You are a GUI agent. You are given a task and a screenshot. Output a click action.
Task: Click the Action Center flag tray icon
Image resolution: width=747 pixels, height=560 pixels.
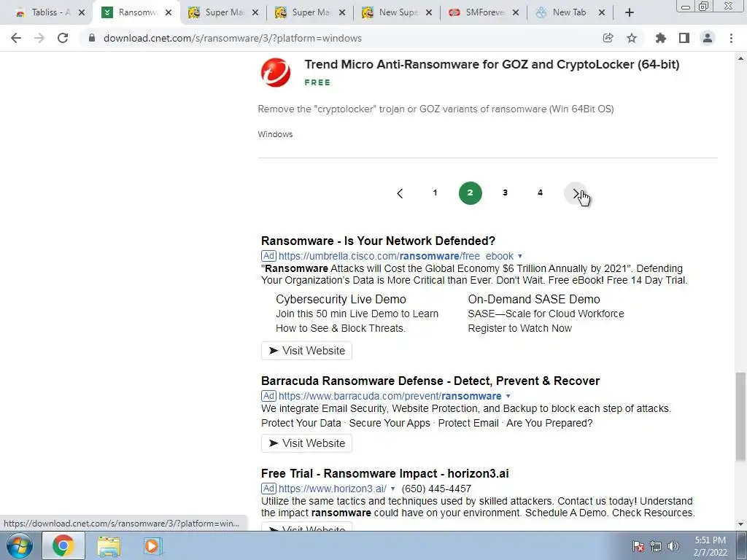click(638, 546)
